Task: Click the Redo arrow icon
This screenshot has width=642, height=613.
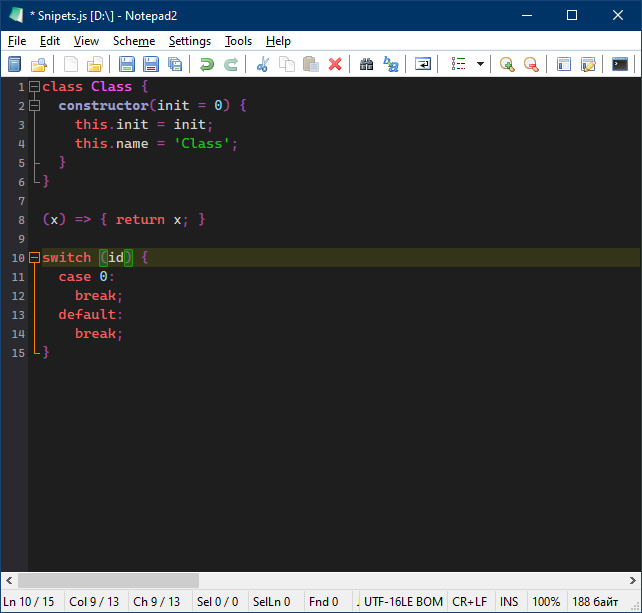Action: (x=231, y=64)
